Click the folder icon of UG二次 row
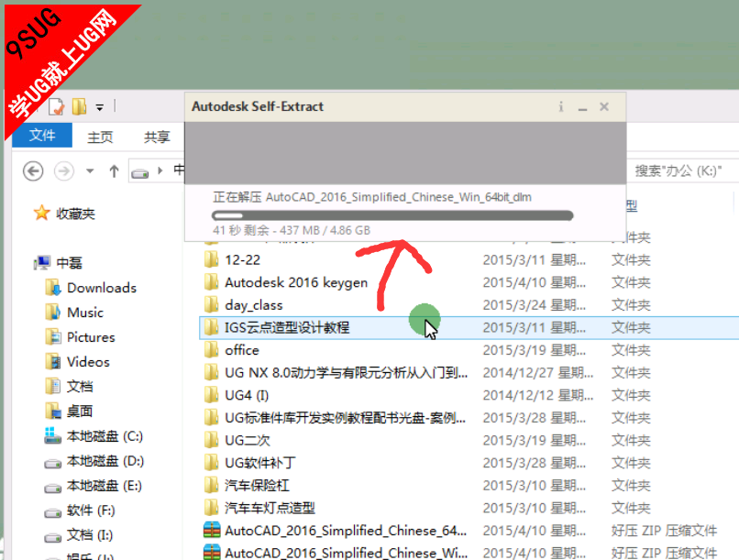The image size is (739, 560). pos(211,440)
